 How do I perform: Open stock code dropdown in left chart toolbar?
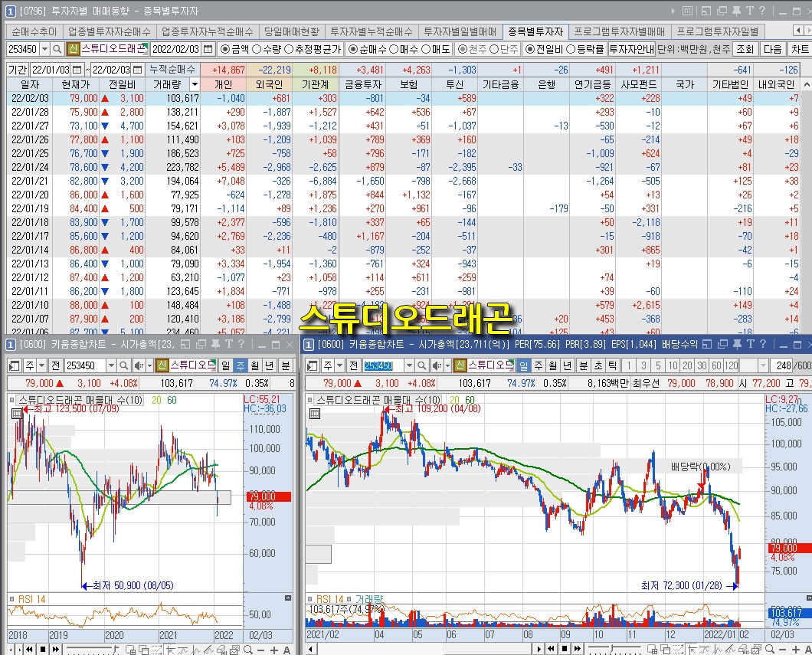click(111, 365)
